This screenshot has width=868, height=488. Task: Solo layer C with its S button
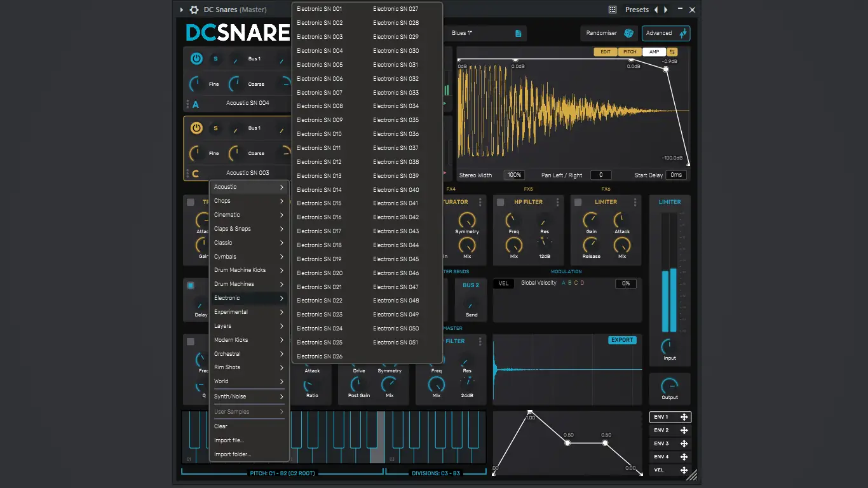pyautogui.click(x=215, y=128)
